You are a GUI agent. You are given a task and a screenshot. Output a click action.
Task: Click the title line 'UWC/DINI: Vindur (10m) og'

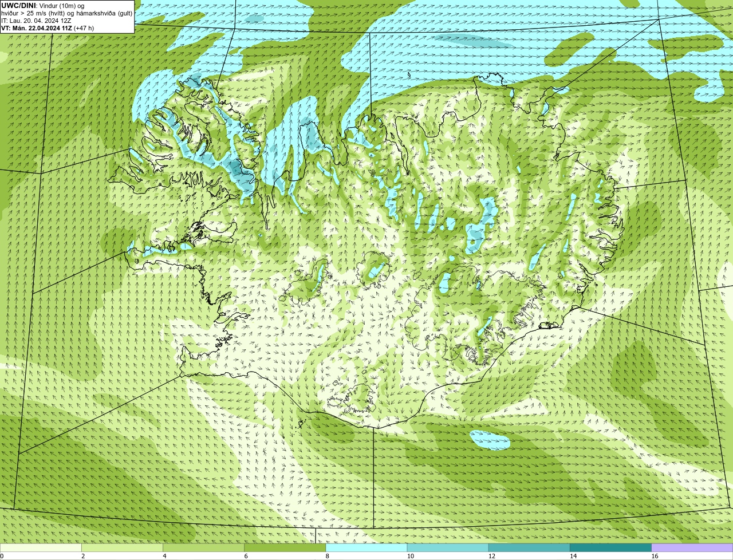coord(43,6)
